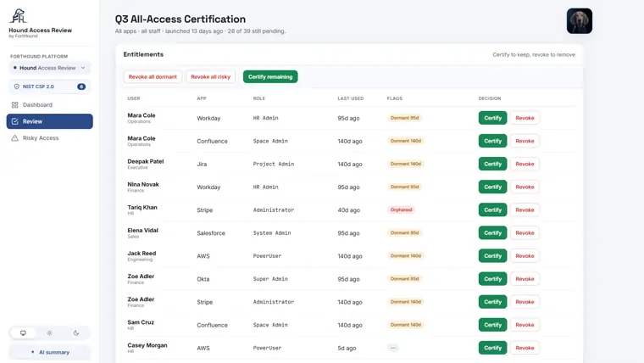Revoke Deepak Patel's Jira Project Admin
Image resolution: width=644 pixels, height=363 pixels.
click(x=525, y=164)
